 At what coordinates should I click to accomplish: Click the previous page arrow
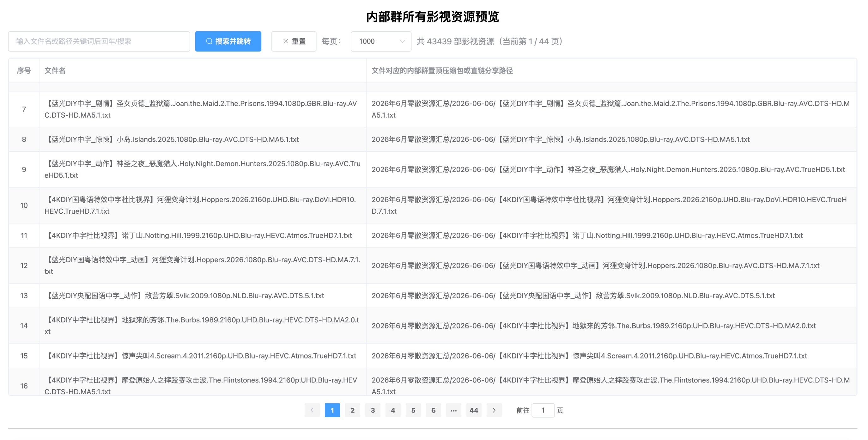click(312, 410)
